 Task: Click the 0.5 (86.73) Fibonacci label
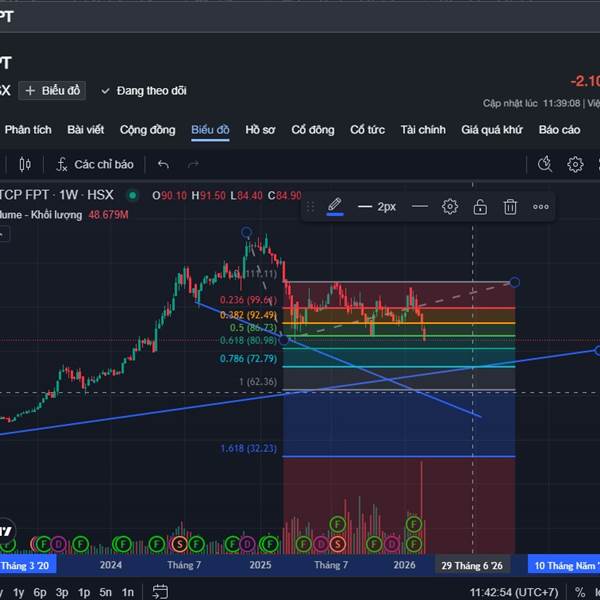tap(253, 328)
